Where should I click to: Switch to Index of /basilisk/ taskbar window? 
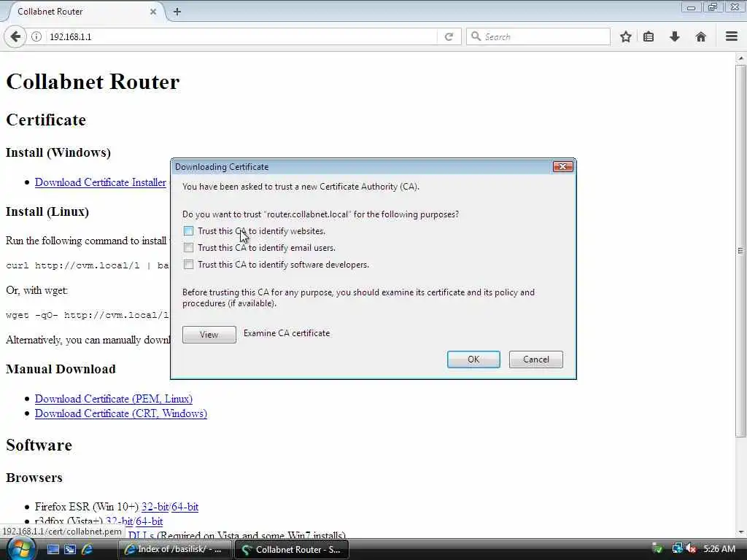[x=174, y=550]
